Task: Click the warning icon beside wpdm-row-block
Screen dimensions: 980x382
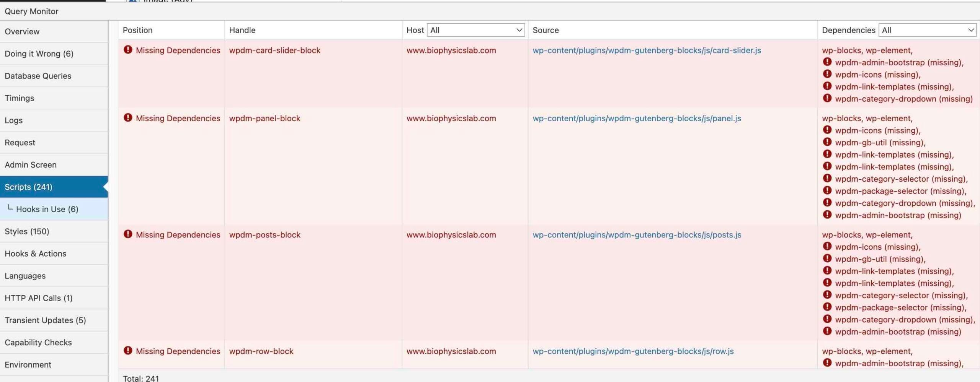Action: (128, 351)
